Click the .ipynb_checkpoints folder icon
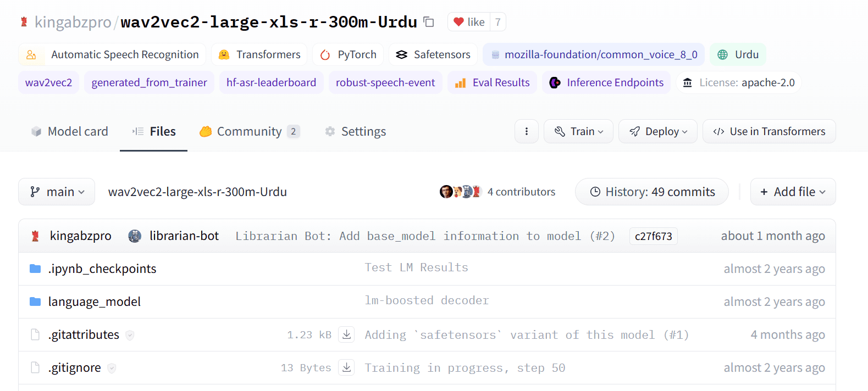Screen dimensions: 868x391 pyautogui.click(x=35, y=269)
